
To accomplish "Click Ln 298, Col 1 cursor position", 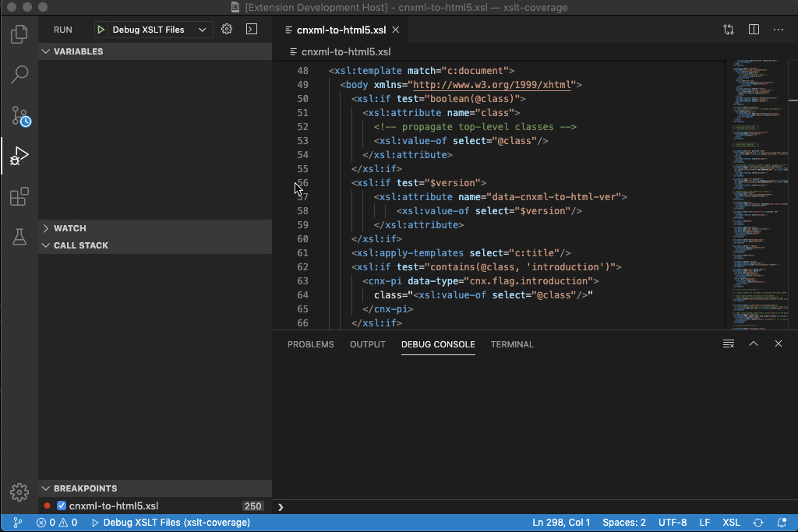I will click(561, 523).
